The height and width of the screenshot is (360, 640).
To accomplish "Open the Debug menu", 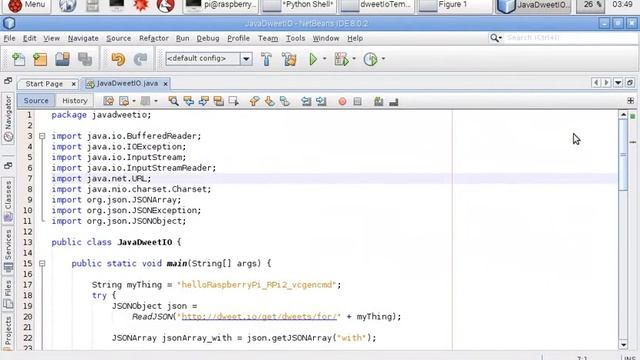I will pos(208,38).
